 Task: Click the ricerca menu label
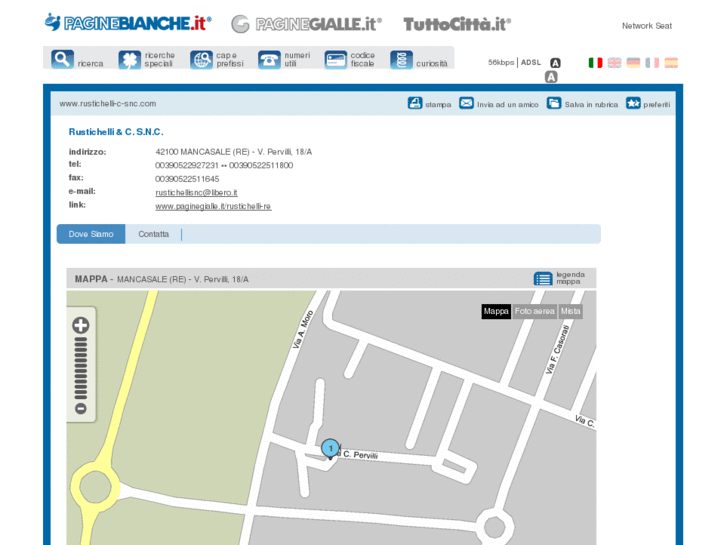tap(90, 64)
